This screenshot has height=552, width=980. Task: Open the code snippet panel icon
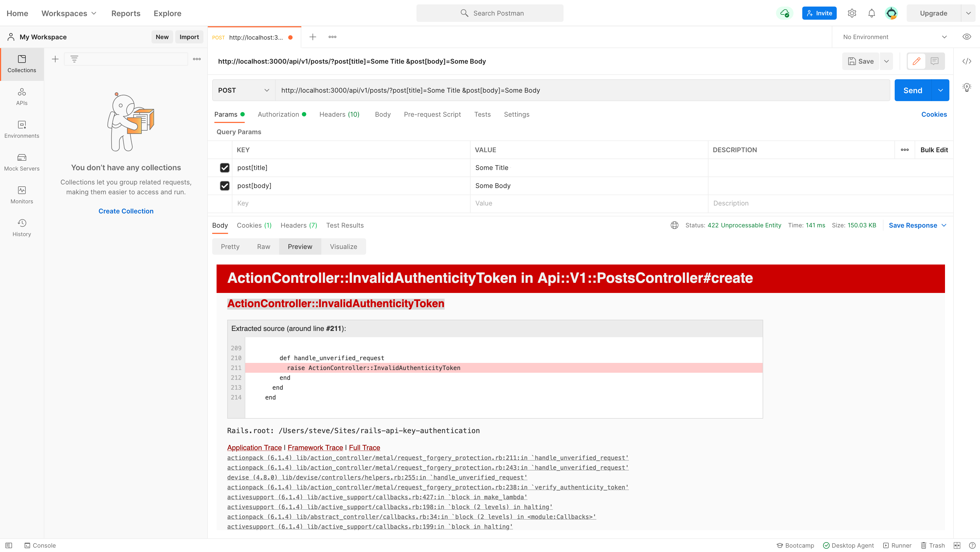(967, 61)
